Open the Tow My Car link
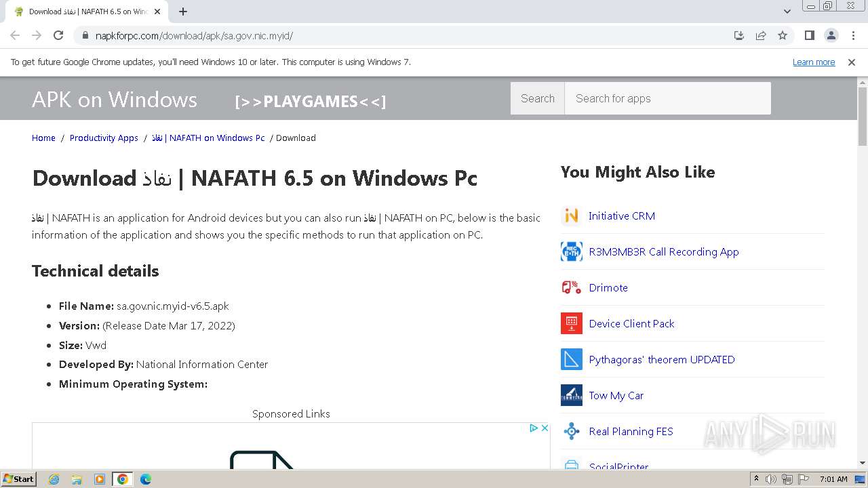This screenshot has width=868, height=488. (616, 396)
